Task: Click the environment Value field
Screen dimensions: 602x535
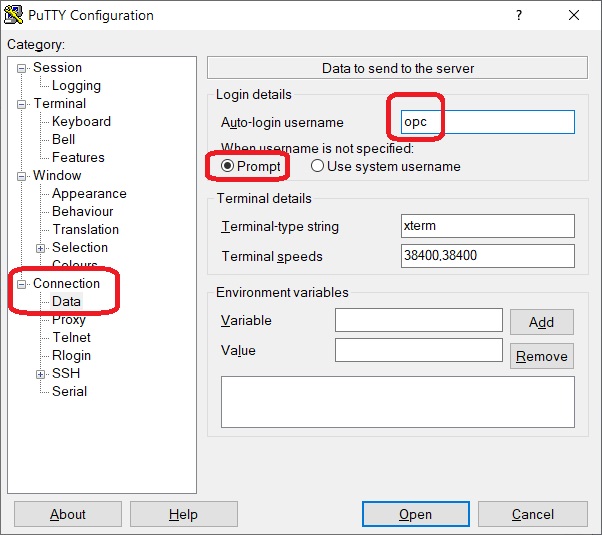Action: pos(418,350)
